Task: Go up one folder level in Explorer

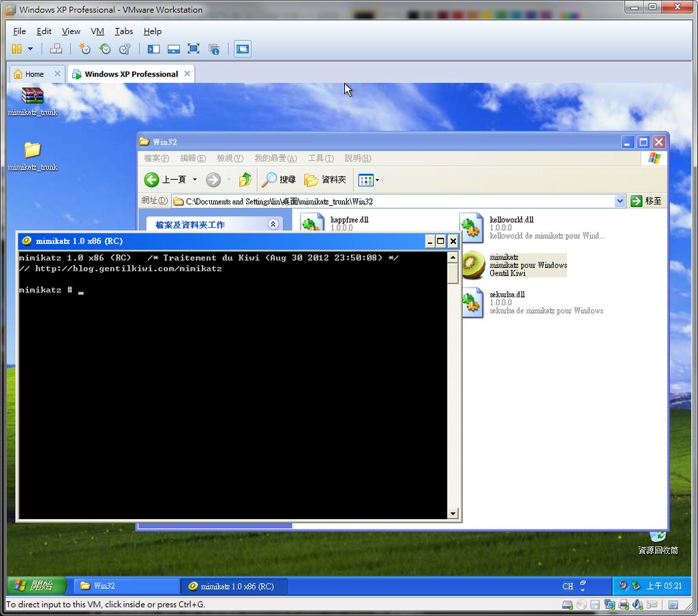Action: (245, 180)
